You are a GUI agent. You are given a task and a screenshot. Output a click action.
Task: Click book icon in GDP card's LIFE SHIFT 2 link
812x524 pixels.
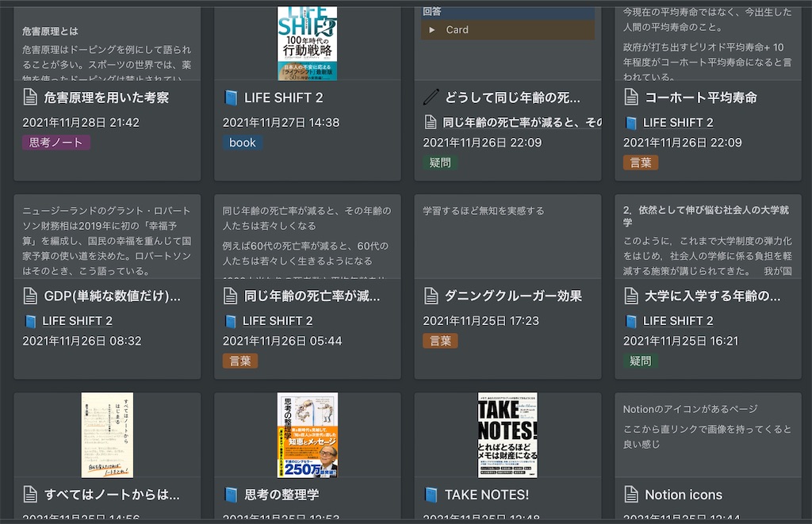pyautogui.click(x=31, y=321)
